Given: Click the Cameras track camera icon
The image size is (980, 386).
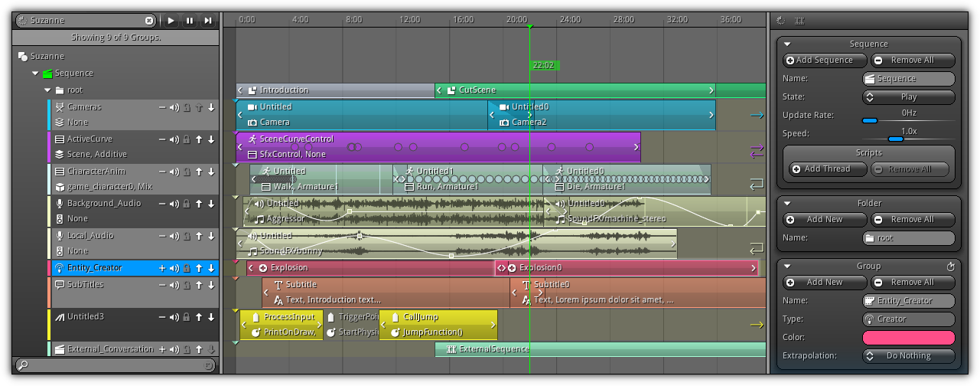Looking at the screenshot, I should 59,107.
